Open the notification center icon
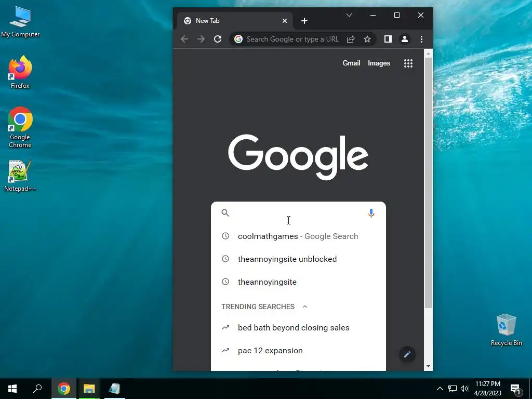 [516, 389]
